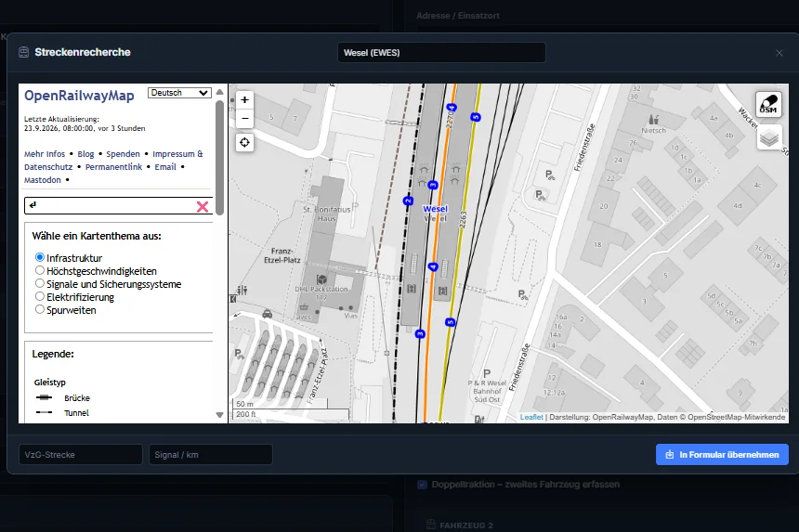The height and width of the screenshot is (532, 799).
Task: Select the Höchstgeschwindigkeiten map theme
Action: click(x=40, y=270)
